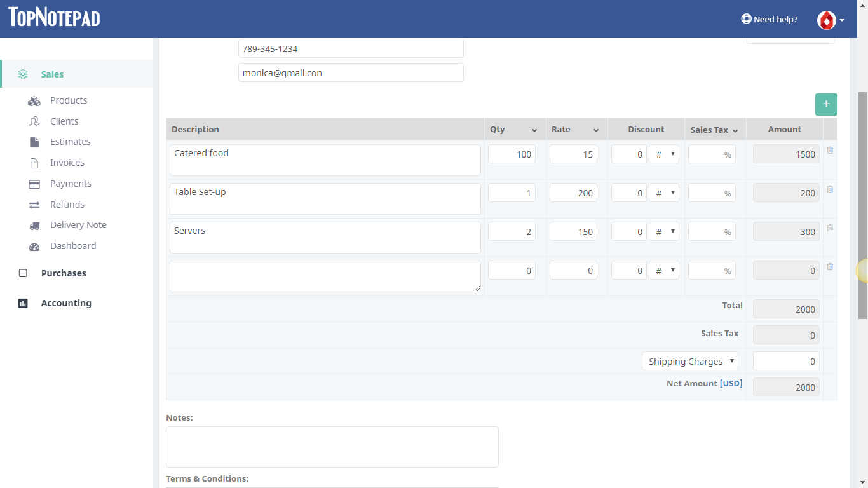
Task: Delete the empty fourth item row
Action: pos(830,267)
